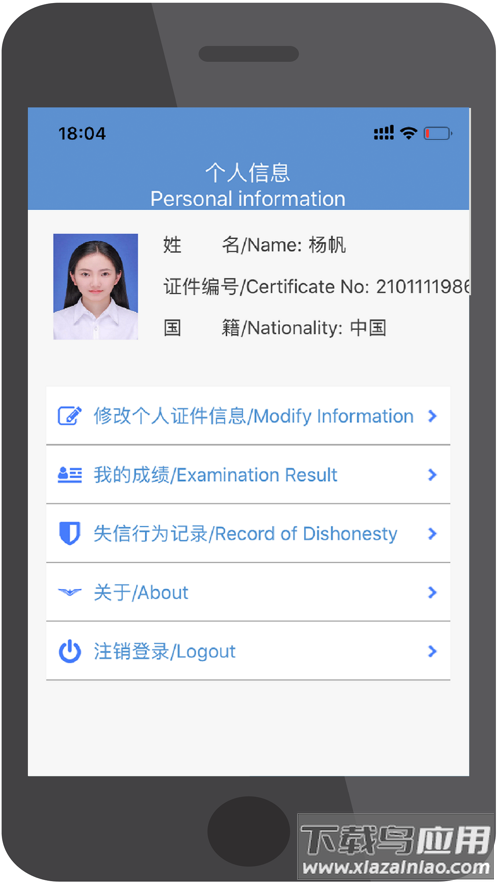The width and height of the screenshot is (497, 883).
Task: Open chevron arrow on Examination Result row
Action: pyautogui.click(x=432, y=475)
